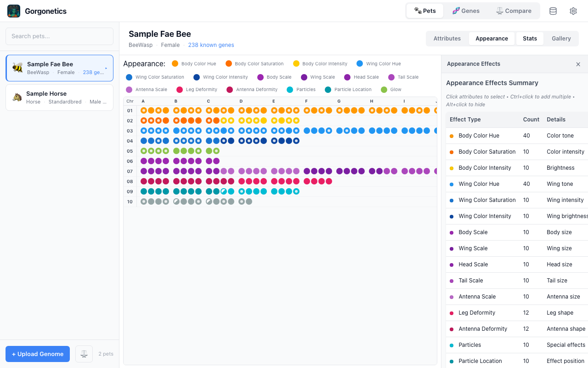Click the Search pets input field
Image resolution: width=588 pixels, height=368 pixels.
[59, 36]
